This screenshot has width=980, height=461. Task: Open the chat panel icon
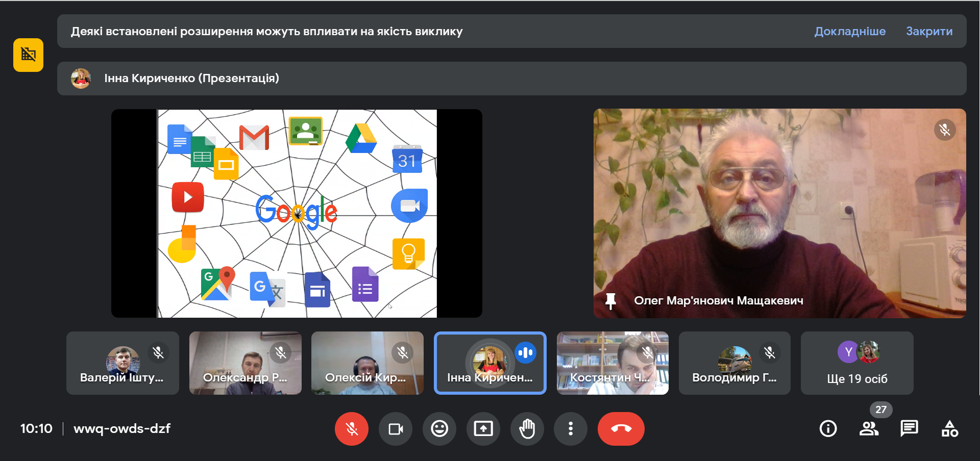pos(909,429)
